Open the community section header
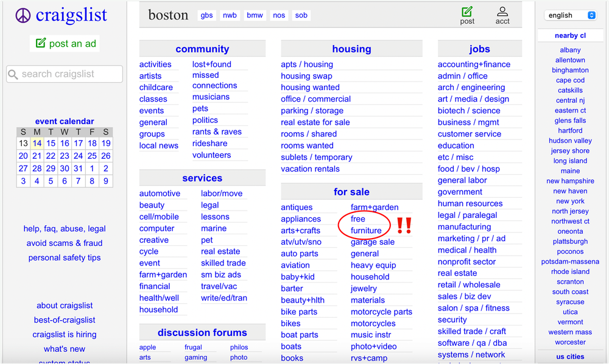This screenshot has height=364, width=609. click(202, 49)
